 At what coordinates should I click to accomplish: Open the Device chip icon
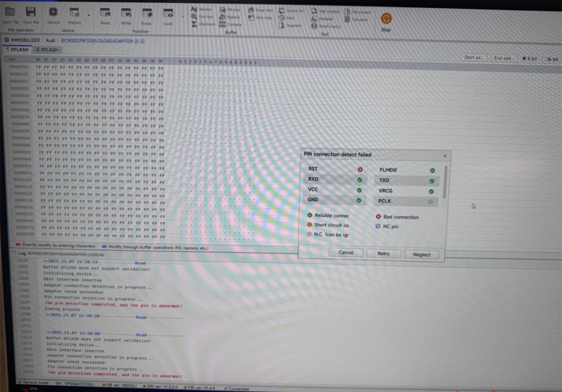pos(54,12)
